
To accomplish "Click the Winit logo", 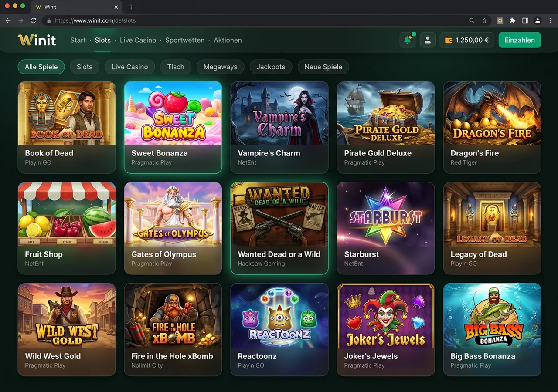I will [37, 40].
